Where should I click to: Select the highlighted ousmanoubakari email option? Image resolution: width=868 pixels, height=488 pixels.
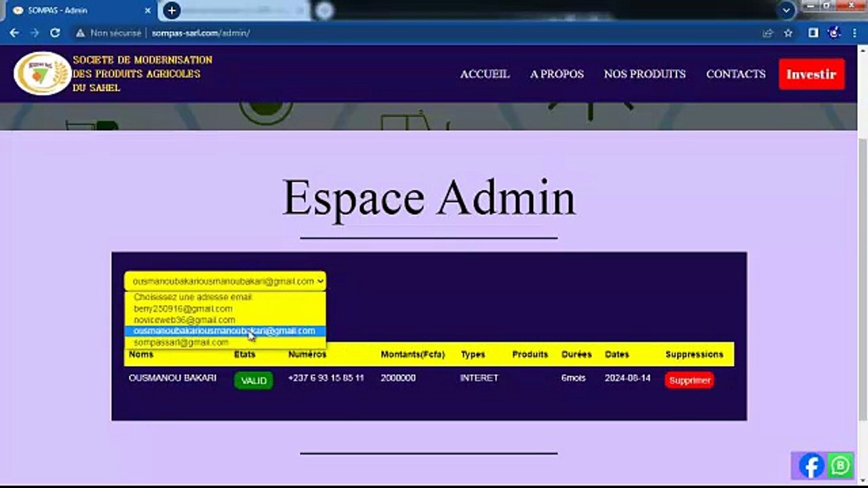click(225, 331)
